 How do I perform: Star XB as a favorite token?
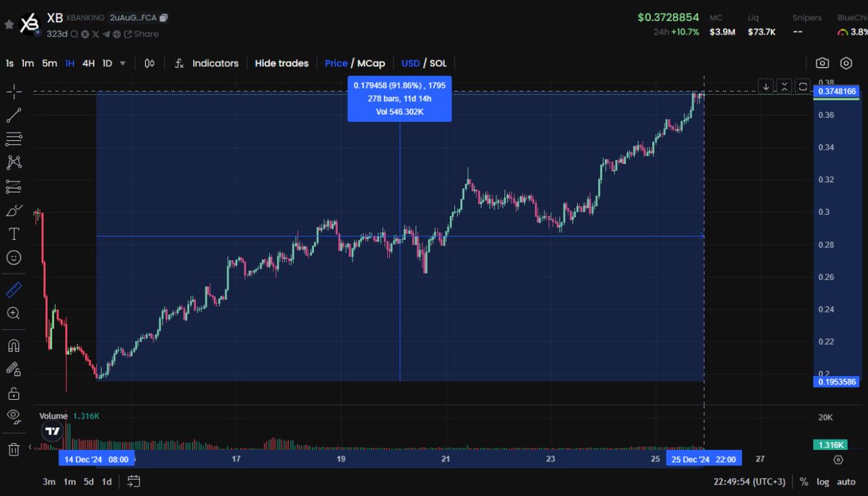click(9, 24)
